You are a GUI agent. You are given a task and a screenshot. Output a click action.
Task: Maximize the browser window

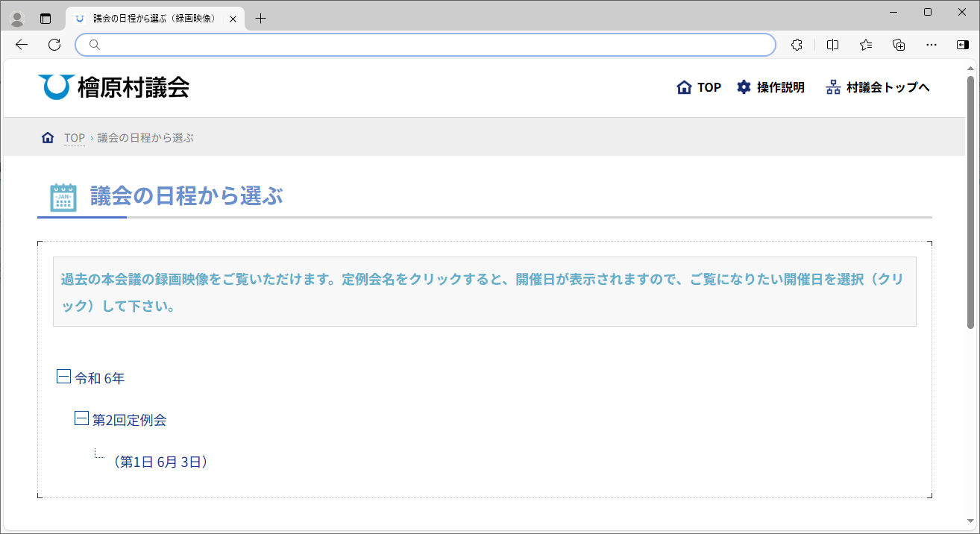pyautogui.click(x=928, y=12)
